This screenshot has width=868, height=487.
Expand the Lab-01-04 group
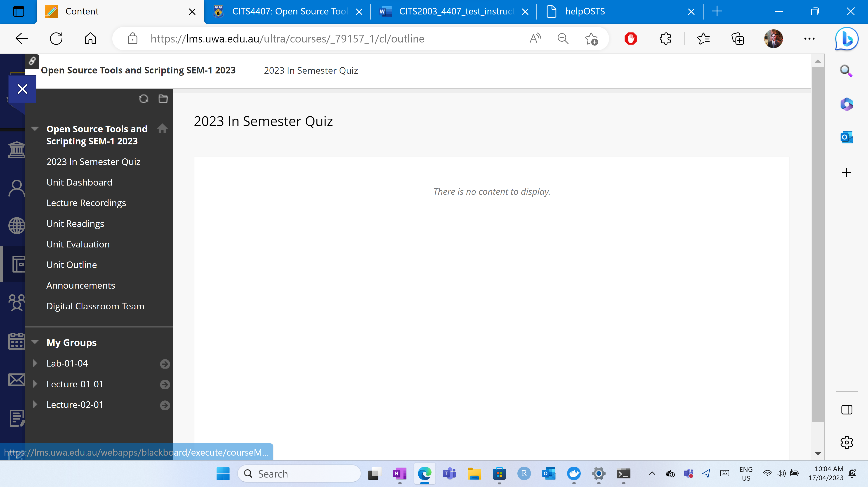(35, 363)
